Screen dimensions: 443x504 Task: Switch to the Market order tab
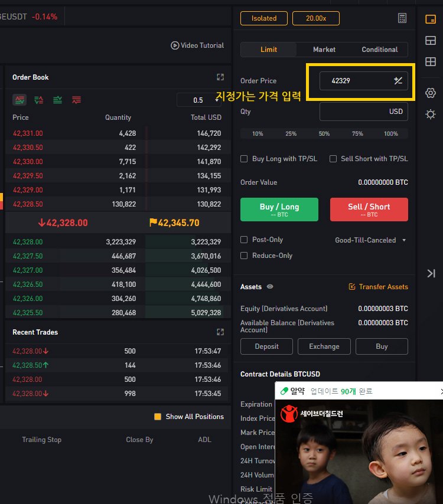click(x=324, y=50)
